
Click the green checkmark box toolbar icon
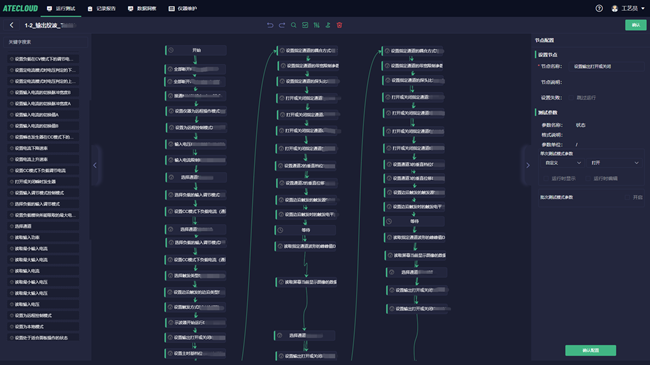(305, 25)
